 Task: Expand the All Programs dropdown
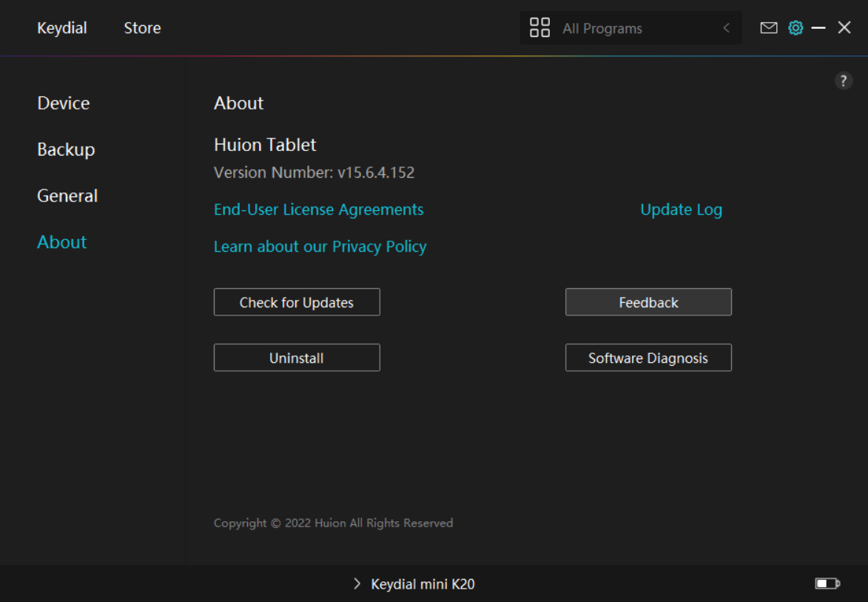(x=629, y=28)
